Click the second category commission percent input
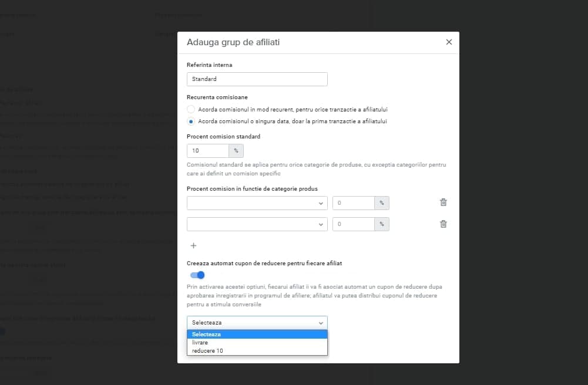588x385 pixels. [353, 224]
